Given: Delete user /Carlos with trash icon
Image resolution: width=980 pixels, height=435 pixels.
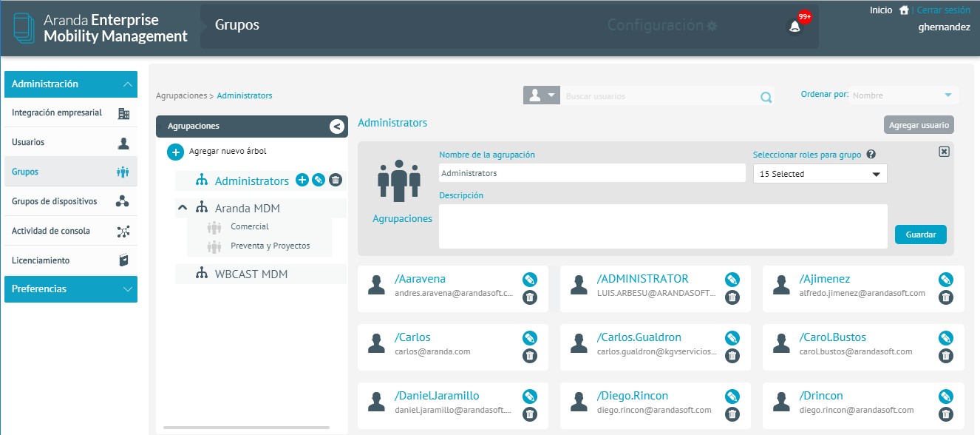Looking at the screenshot, I should click(530, 356).
